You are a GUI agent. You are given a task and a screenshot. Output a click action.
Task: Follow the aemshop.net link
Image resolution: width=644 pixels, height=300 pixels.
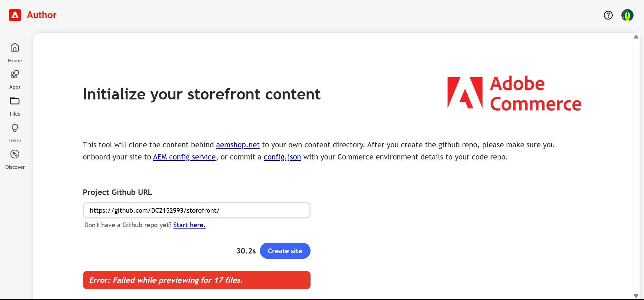238,145
